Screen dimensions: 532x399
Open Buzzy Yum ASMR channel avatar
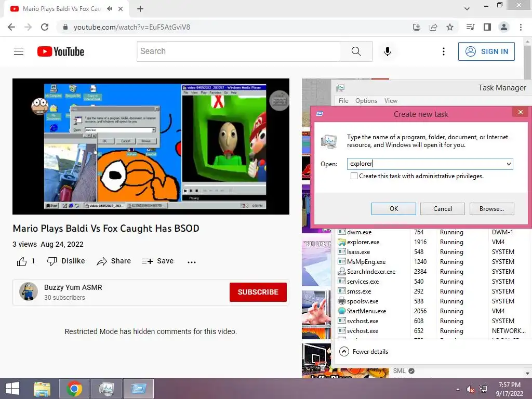pyautogui.click(x=29, y=291)
